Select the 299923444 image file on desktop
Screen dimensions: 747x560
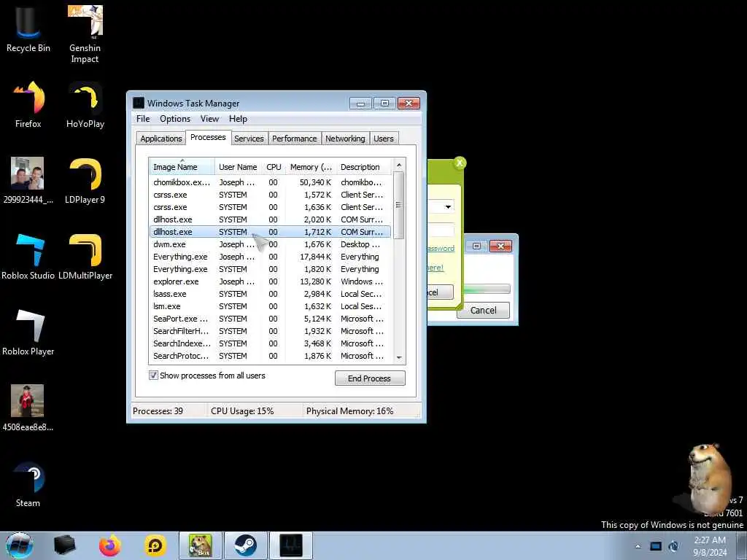(x=28, y=181)
